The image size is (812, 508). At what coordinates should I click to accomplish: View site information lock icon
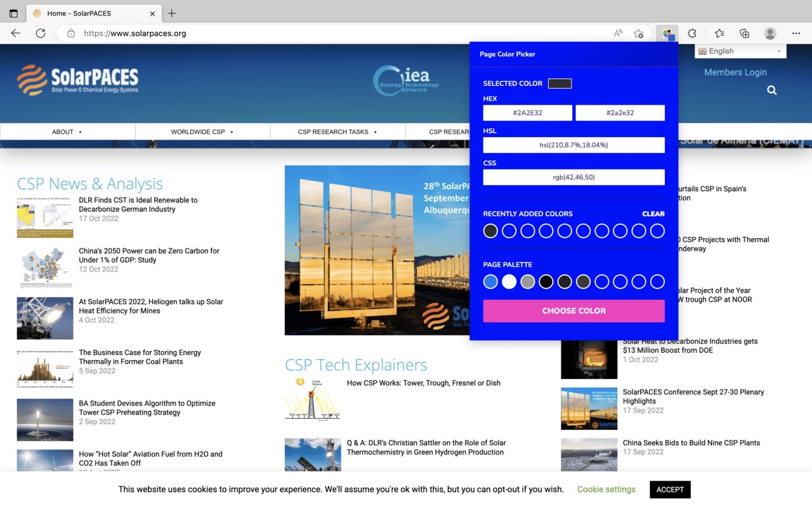(71, 33)
